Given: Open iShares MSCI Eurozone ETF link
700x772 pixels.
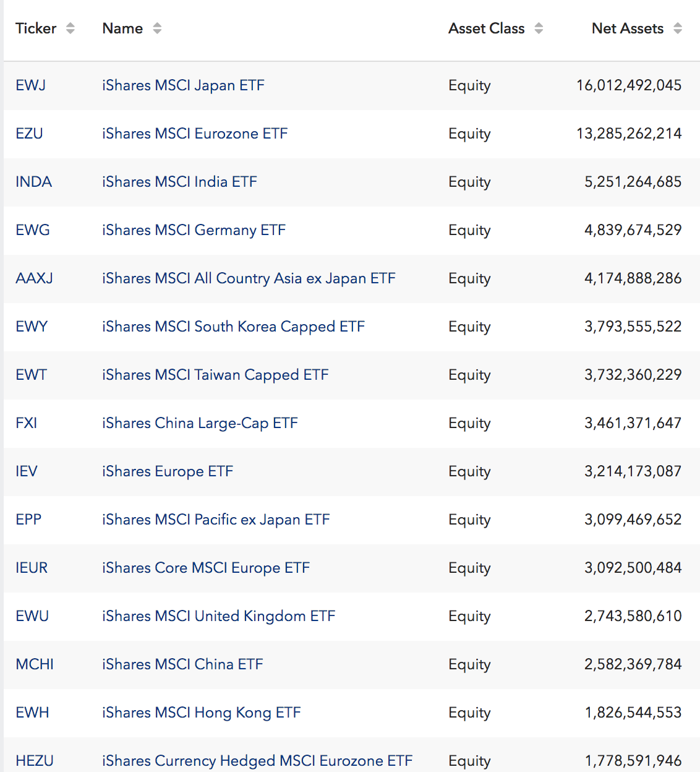Looking at the screenshot, I should tap(195, 134).
